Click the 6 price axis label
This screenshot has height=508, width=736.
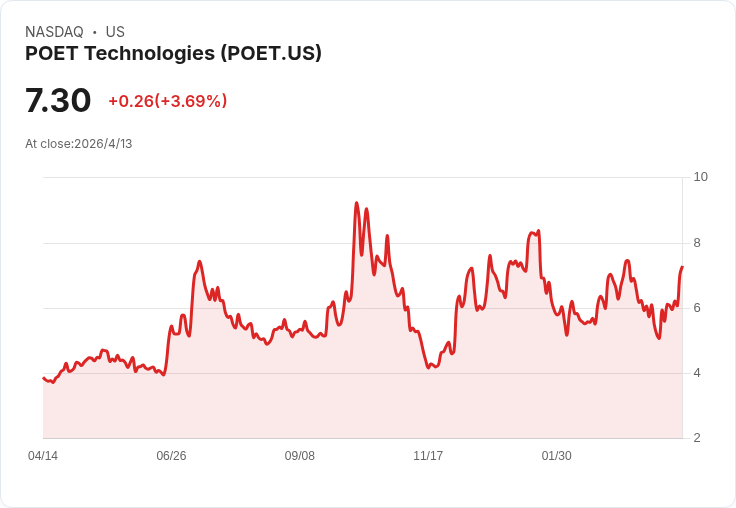(x=697, y=308)
